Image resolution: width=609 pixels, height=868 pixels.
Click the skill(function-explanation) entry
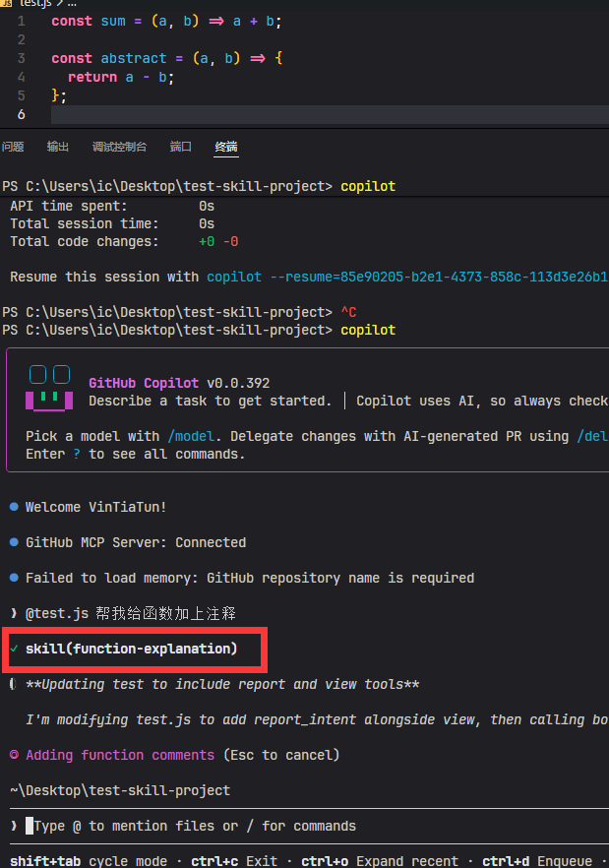point(131,649)
